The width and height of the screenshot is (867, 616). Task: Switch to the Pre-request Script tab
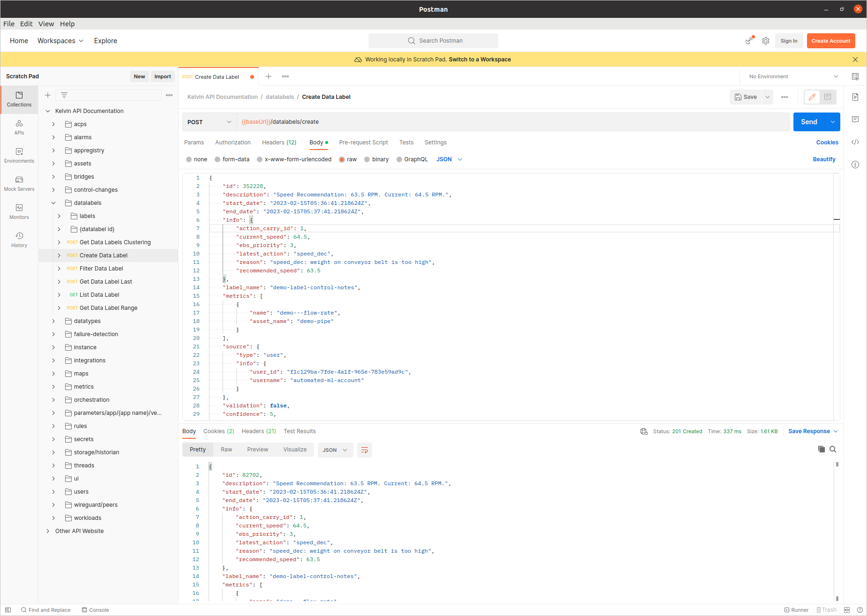tap(363, 143)
